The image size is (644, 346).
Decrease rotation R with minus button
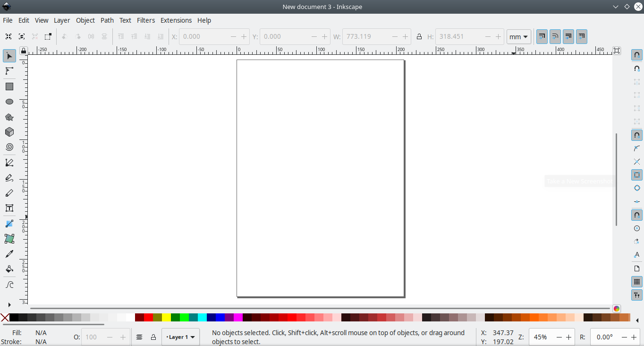click(x=624, y=337)
